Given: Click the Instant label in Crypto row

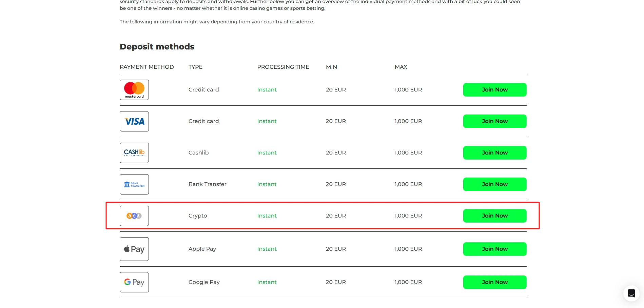Looking at the screenshot, I should [267, 216].
